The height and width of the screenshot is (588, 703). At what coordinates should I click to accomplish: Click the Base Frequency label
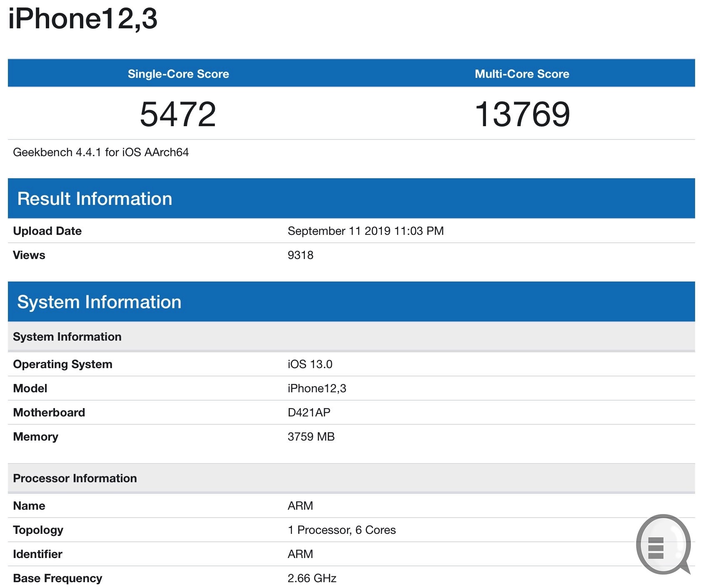coord(57,578)
